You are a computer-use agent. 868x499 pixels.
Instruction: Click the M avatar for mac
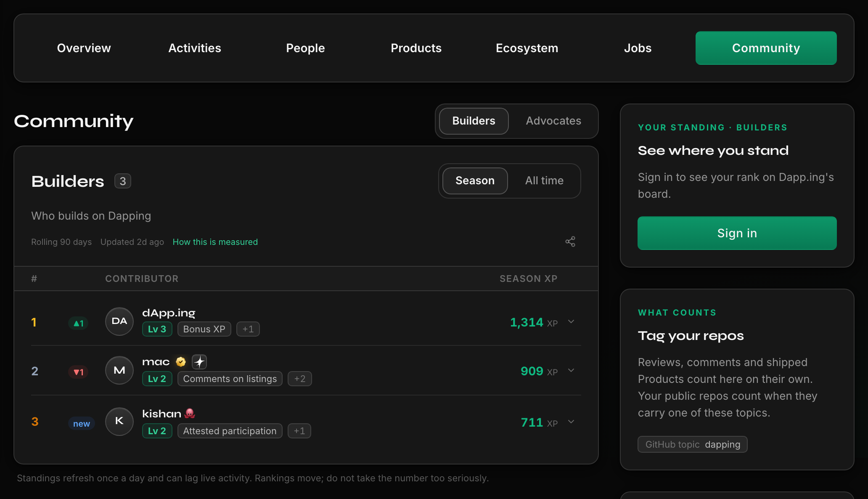[119, 370]
